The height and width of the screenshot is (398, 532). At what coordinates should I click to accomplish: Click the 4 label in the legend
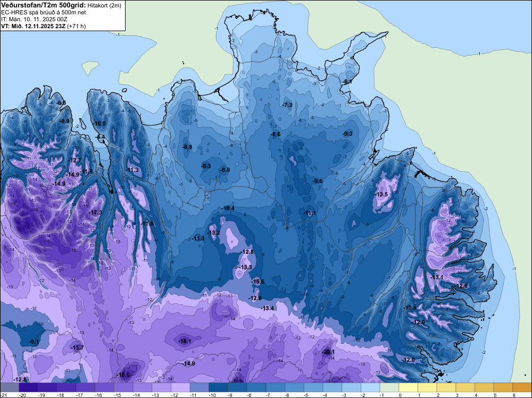(476, 395)
